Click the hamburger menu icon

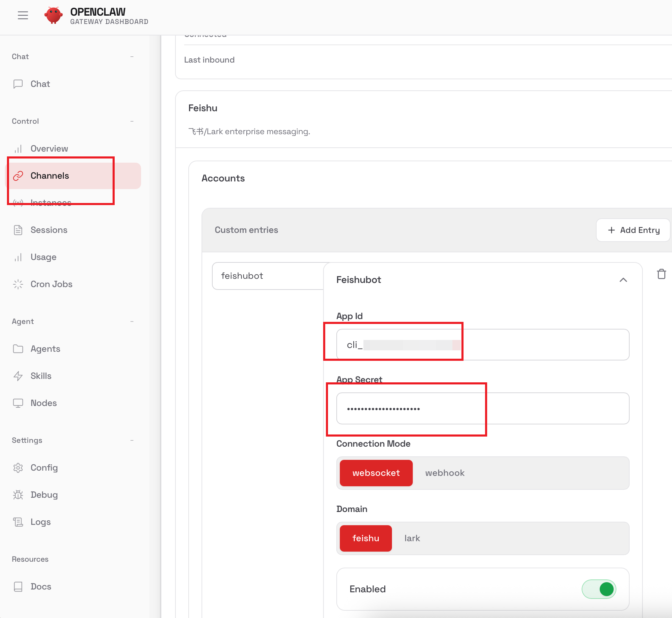(x=23, y=15)
